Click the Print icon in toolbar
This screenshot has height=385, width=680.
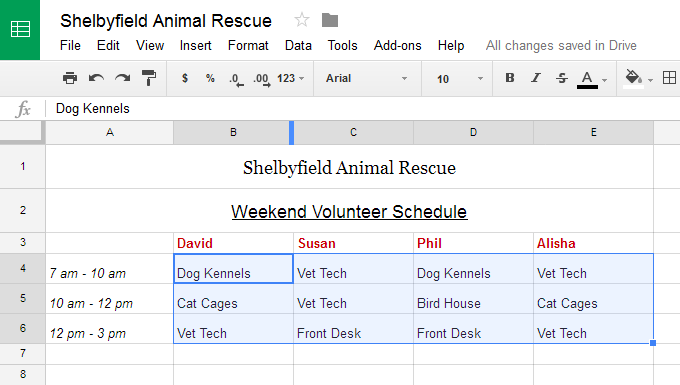70,78
